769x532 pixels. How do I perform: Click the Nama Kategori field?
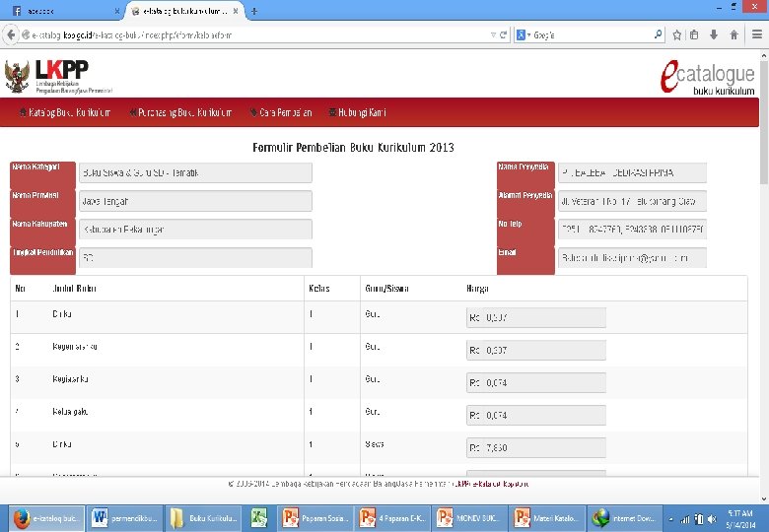click(195, 173)
